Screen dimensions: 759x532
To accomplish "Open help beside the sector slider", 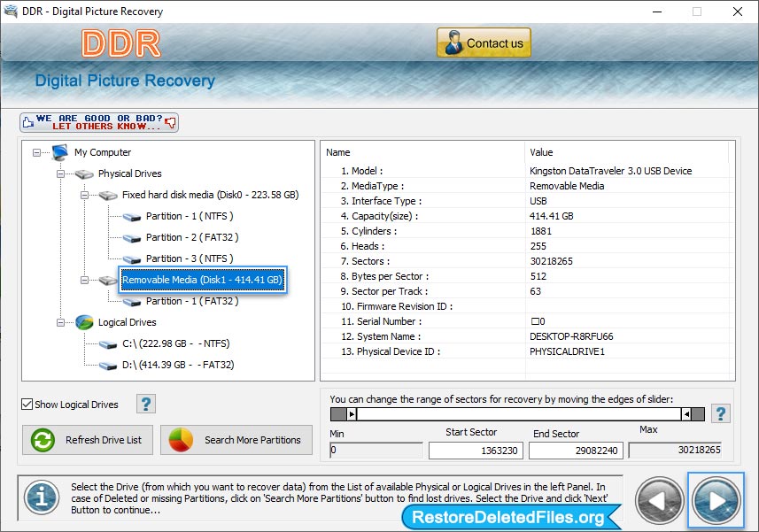I will [x=721, y=414].
